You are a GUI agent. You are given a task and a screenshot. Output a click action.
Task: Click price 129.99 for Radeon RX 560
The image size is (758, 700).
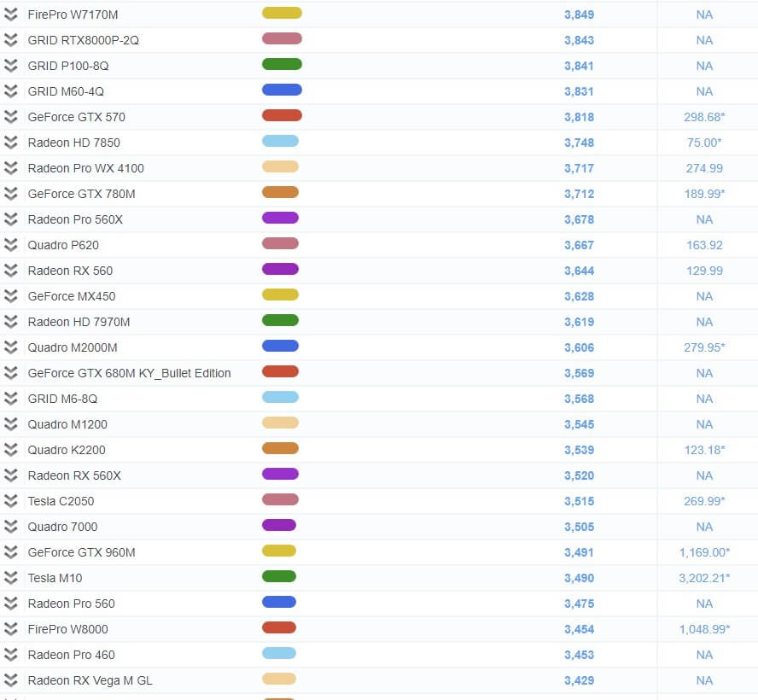pyautogui.click(x=704, y=271)
